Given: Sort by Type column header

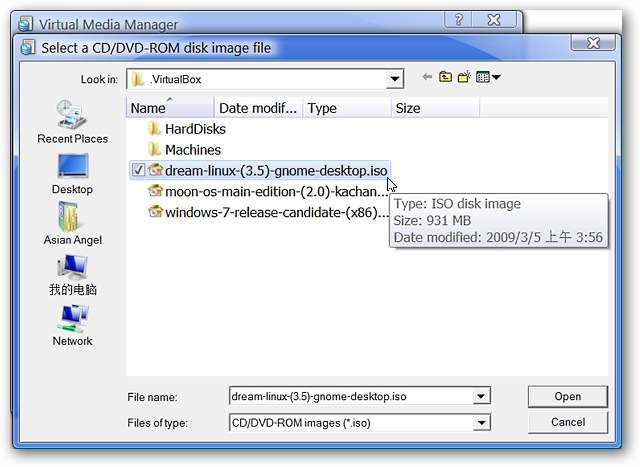Looking at the screenshot, I should 347,108.
